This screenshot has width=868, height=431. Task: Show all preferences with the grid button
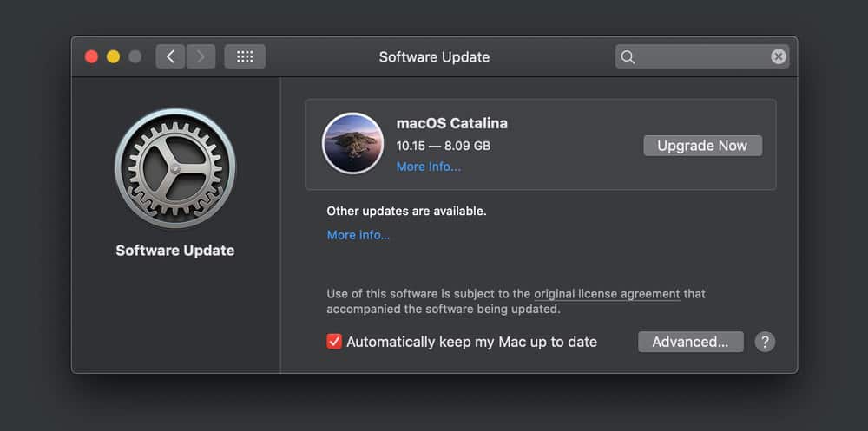coord(245,57)
